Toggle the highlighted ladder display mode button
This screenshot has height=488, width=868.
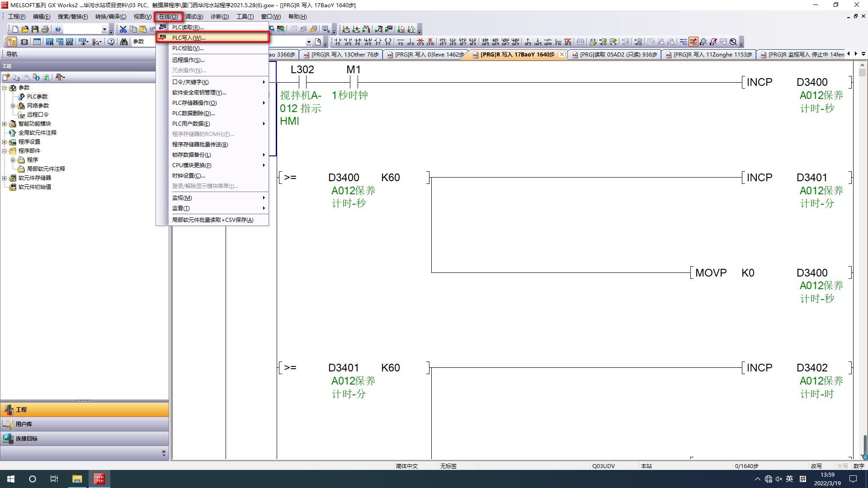tap(693, 42)
